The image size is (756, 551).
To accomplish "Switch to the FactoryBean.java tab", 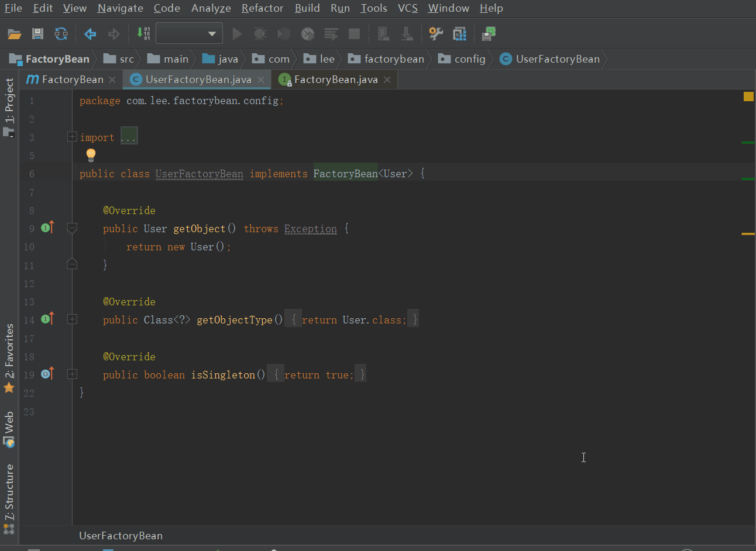I will click(335, 80).
